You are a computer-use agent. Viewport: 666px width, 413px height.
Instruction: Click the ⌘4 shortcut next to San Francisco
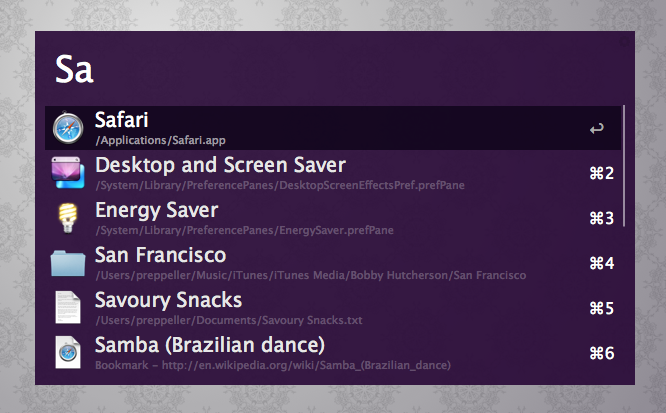coord(600,264)
